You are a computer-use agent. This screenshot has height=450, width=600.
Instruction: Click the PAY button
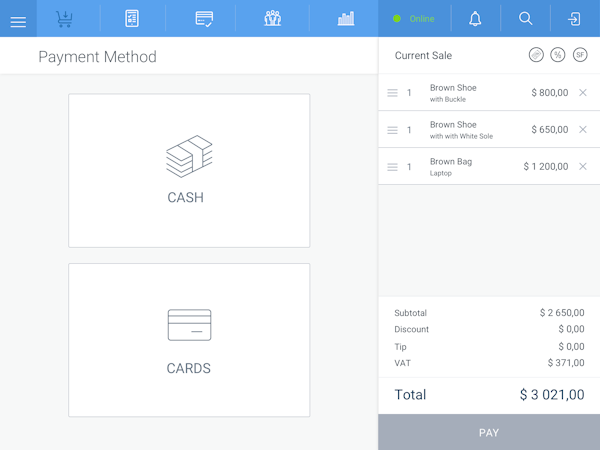(x=489, y=432)
